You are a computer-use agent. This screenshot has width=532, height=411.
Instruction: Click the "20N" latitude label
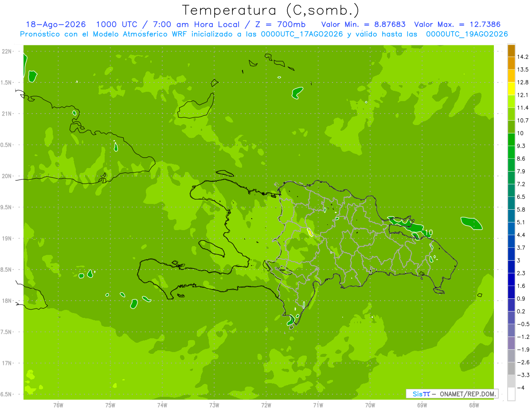pos(7,176)
